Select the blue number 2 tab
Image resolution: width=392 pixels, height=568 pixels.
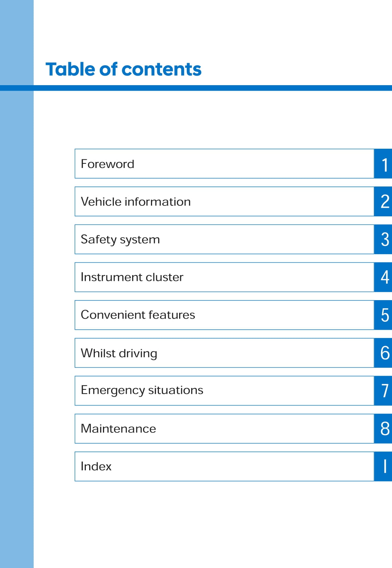(x=383, y=202)
